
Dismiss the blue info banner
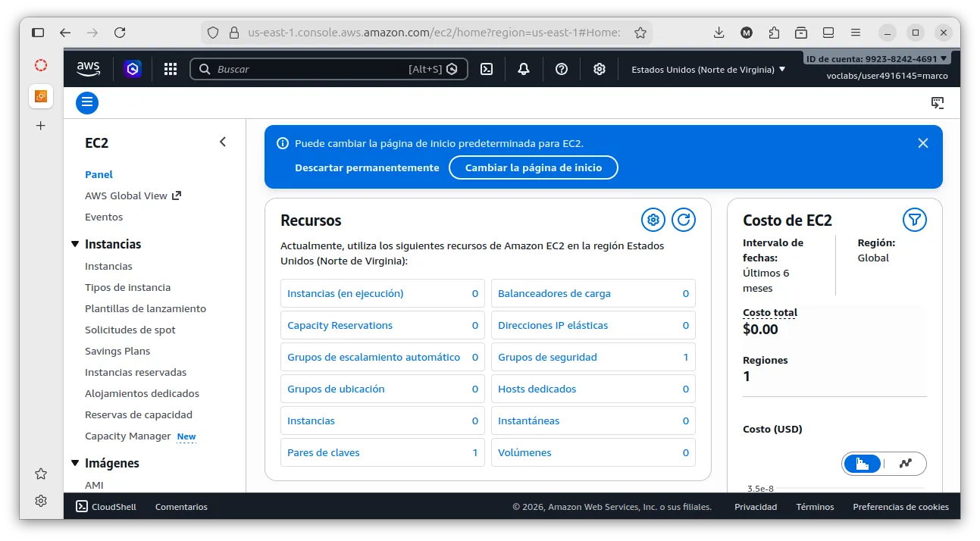coord(922,143)
